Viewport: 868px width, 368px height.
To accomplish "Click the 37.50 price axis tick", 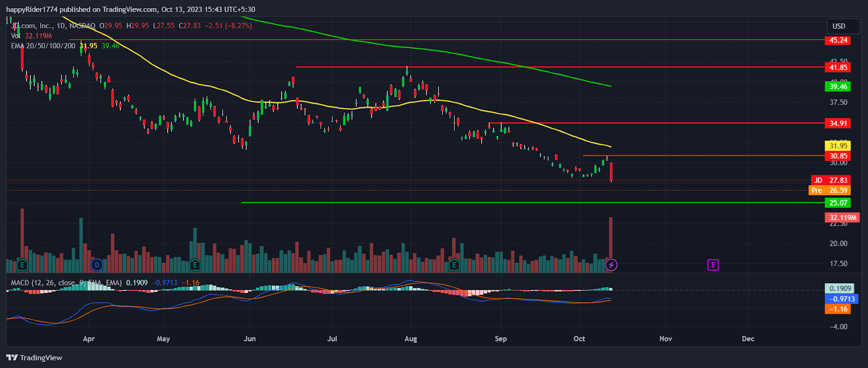I will pyautogui.click(x=838, y=103).
